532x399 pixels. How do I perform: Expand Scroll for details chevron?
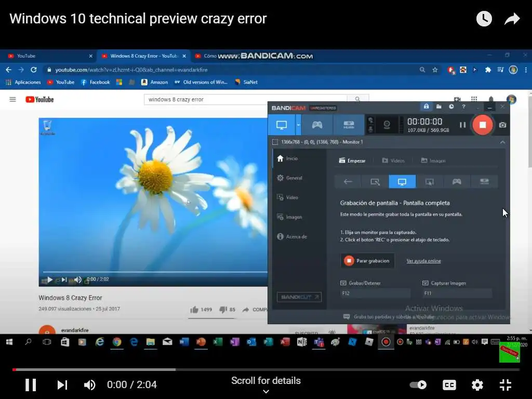coord(266,392)
